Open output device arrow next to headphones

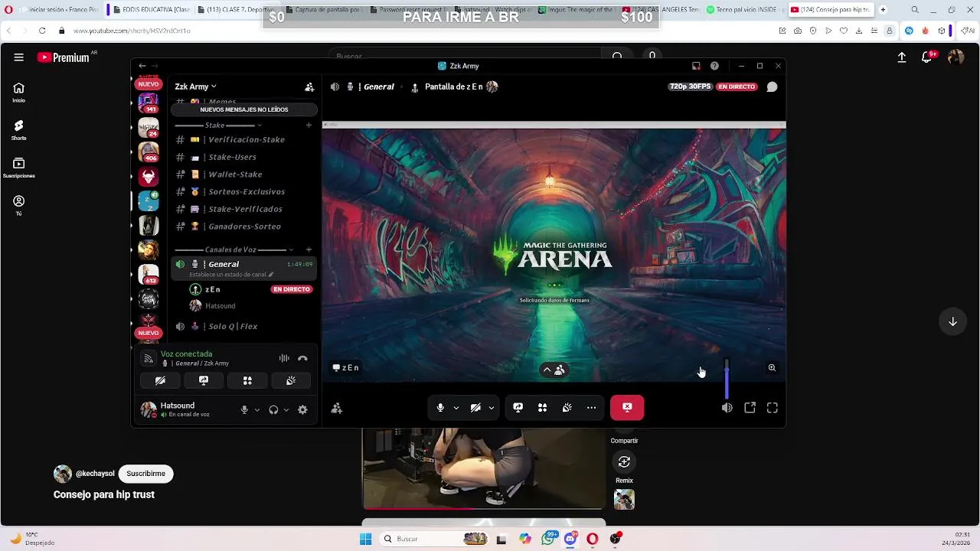pyautogui.click(x=286, y=409)
